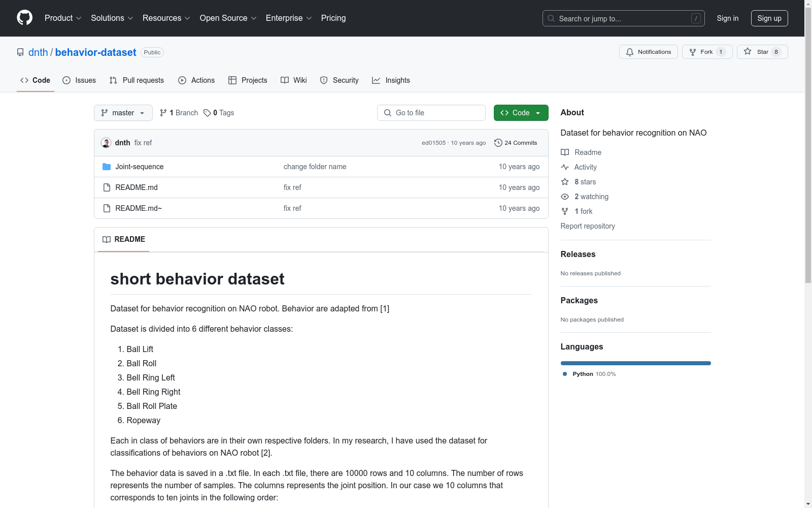
Task: Click the Readme book icon in About
Action: (565, 152)
